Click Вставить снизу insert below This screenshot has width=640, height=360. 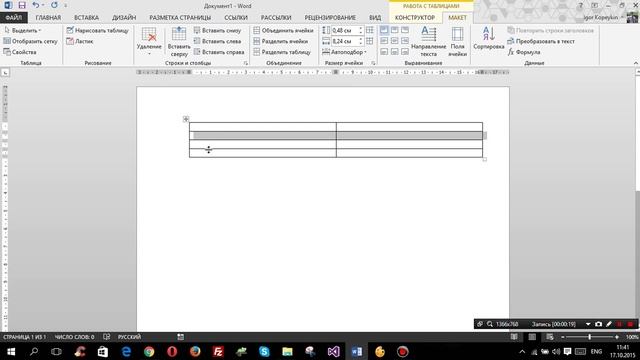218,31
